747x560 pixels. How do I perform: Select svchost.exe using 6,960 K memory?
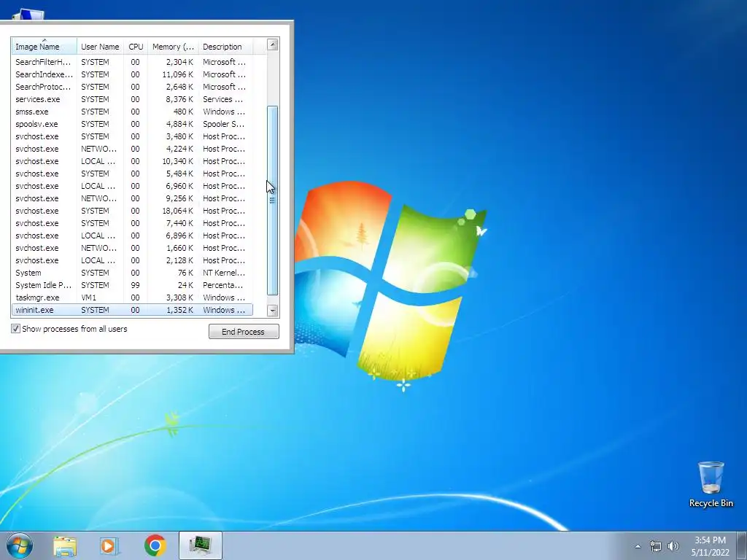132,186
